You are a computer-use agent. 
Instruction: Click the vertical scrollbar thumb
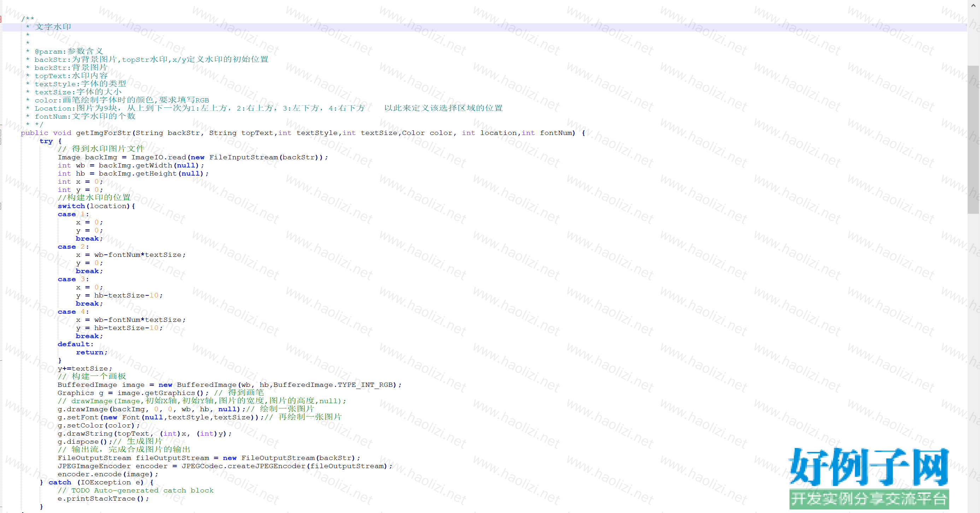973,139
